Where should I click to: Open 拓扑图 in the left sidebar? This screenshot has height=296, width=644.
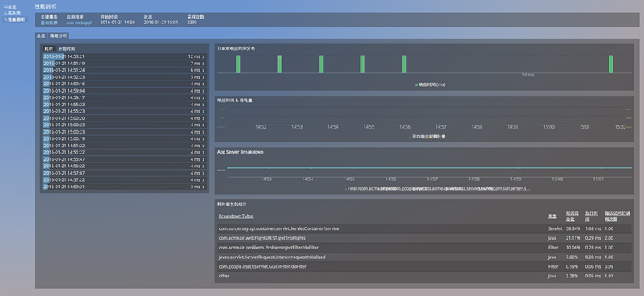12,13
